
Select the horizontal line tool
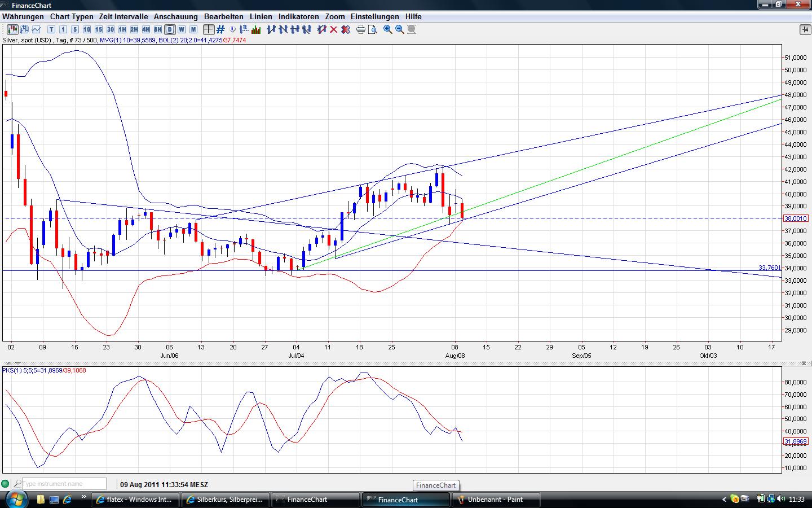pos(295,29)
